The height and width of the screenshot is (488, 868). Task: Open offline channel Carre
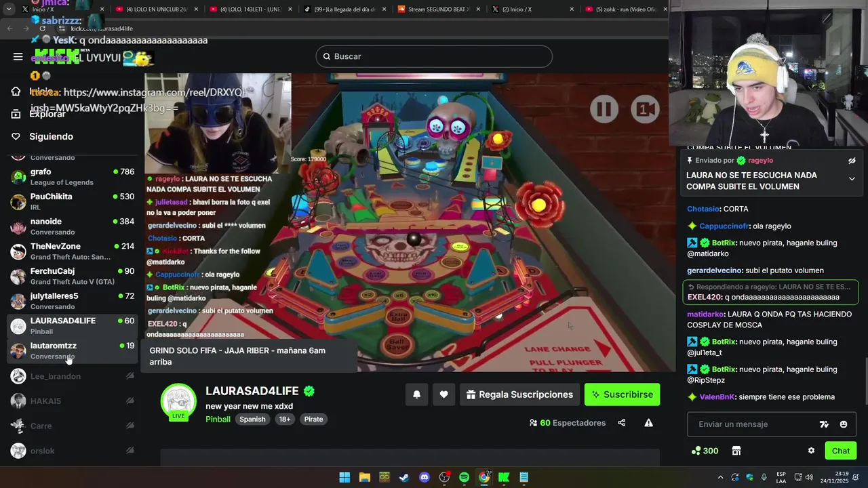(72, 426)
